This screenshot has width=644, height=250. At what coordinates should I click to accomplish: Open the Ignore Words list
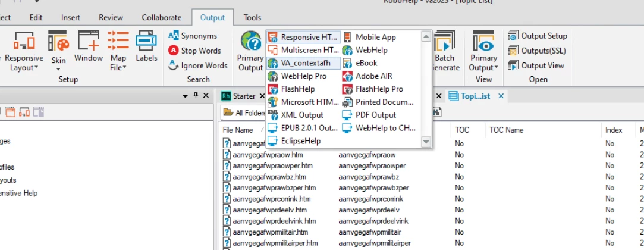point(198,65)
